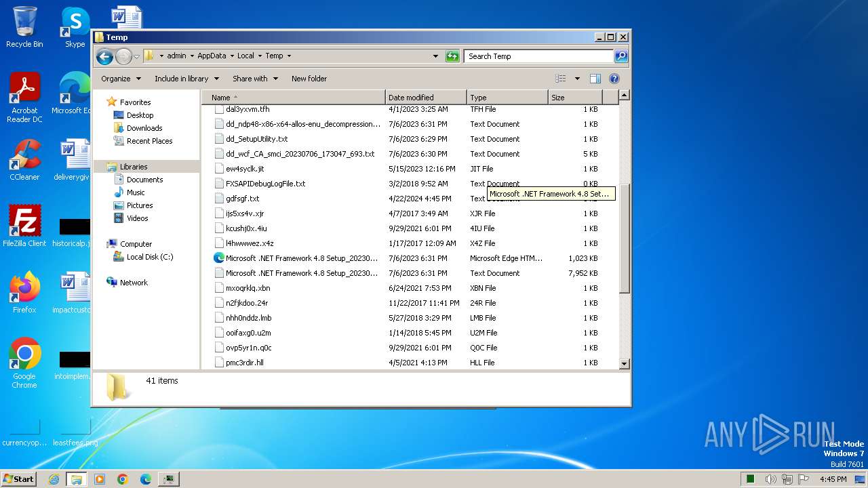
Task: Open the Share with menu
Action: (255, 79)
